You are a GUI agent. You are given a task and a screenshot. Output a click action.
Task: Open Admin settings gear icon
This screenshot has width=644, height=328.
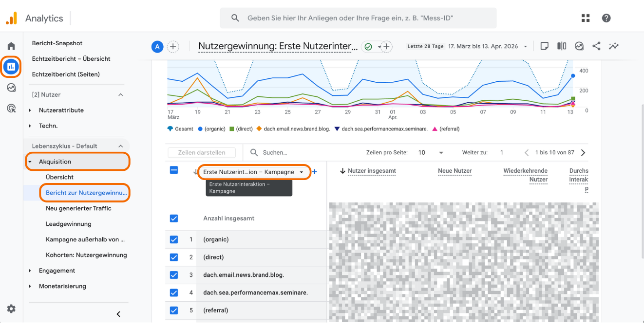pos(11,309)
